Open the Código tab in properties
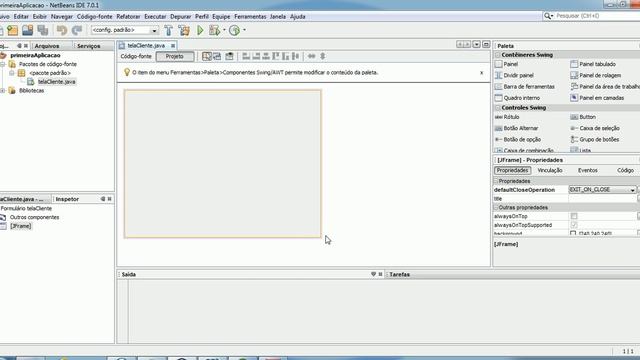The width and height of the screenshot is (640, 360). [x=625, y=170]
